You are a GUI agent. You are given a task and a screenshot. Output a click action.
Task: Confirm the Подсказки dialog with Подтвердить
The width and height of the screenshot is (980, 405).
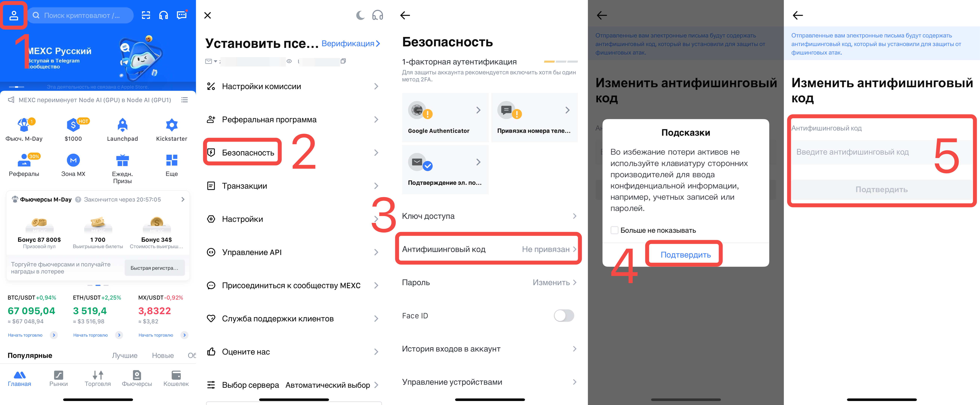click(x=686, y=255)
